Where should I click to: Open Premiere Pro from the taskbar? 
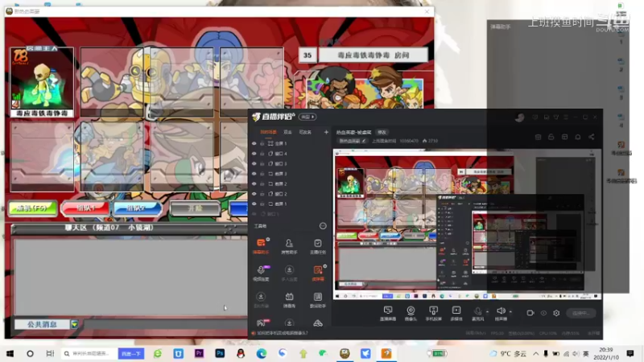click(199, 353)
